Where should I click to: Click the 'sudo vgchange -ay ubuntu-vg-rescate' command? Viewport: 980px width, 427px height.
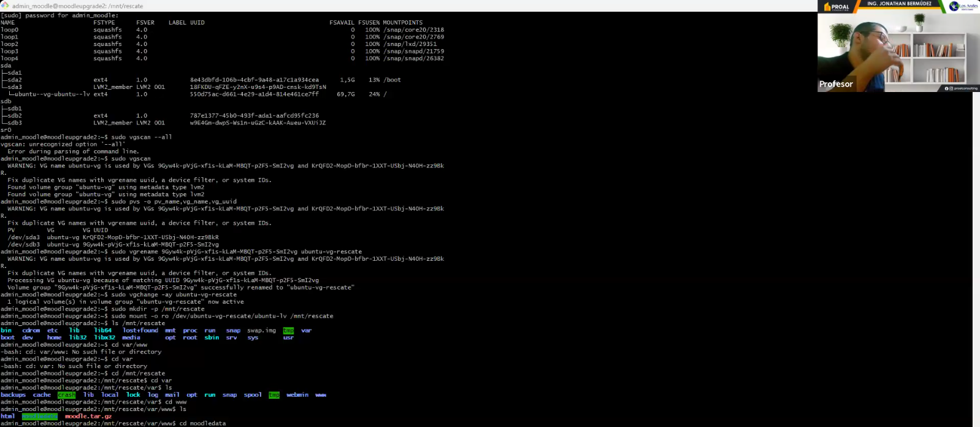point(174,294)
